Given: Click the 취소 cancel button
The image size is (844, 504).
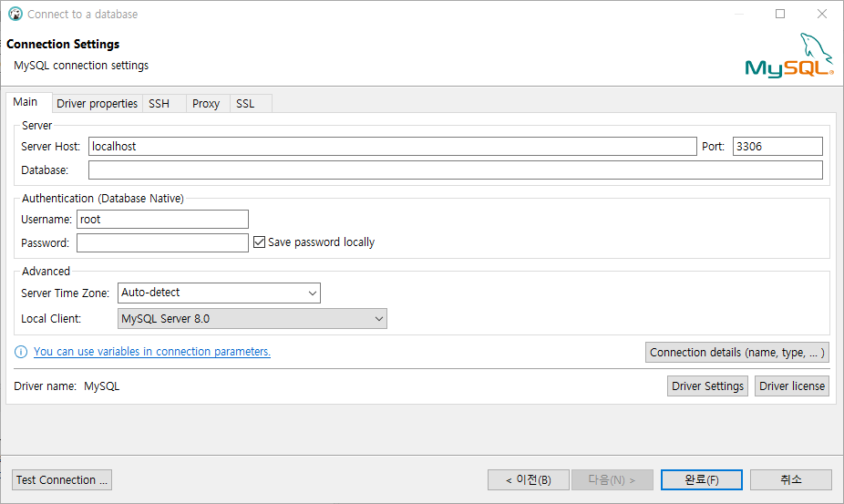Looking at the screenshot, I should pyautogui.click(x=791, y=479).
